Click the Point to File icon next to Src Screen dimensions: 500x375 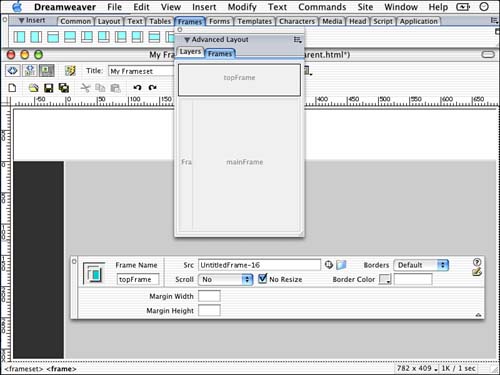329,265
